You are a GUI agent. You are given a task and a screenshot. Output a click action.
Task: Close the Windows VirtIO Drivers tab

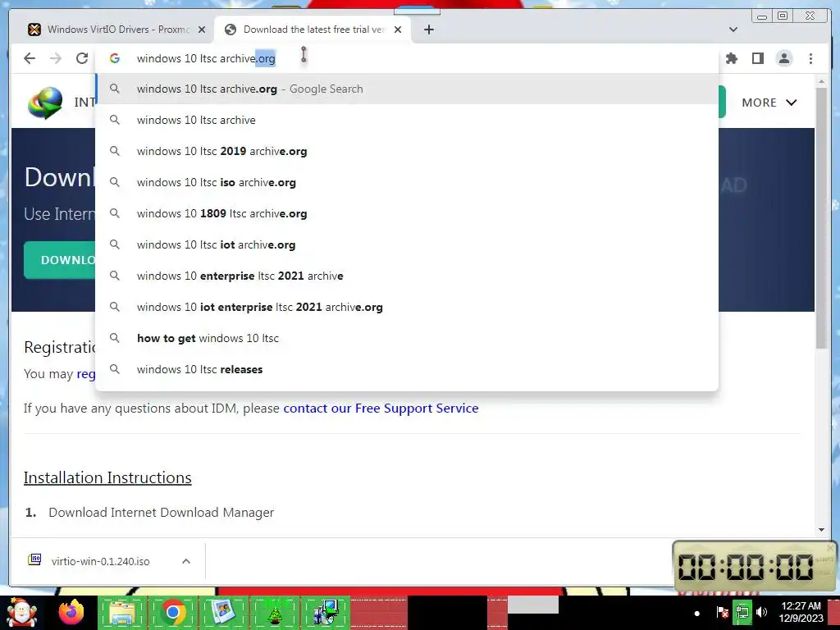(202, 30)
